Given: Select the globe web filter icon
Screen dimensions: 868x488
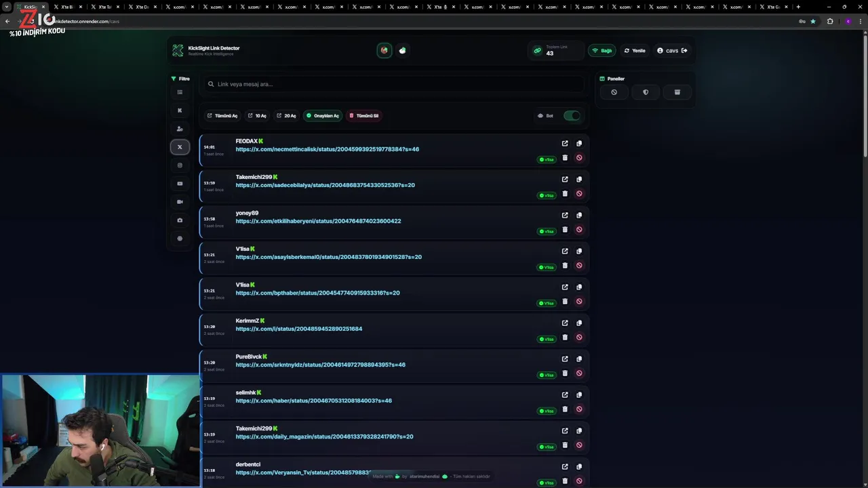Looking at the screenshot, I should pos(180,239).
